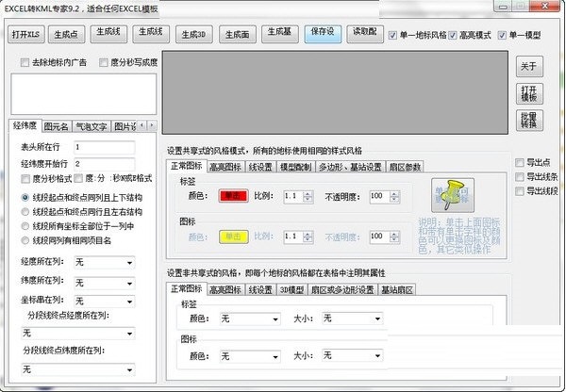Image resolution: width=566 pixels, height=392 pixels.
Task: Open 扇区或多边形设置 tab
Action: [x=342, y=290]
